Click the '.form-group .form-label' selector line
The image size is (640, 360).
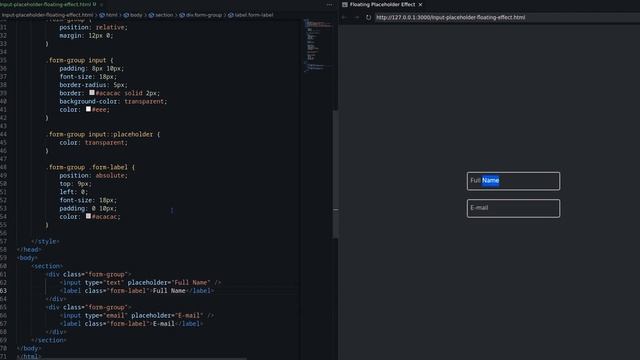[x=91, y=167]
